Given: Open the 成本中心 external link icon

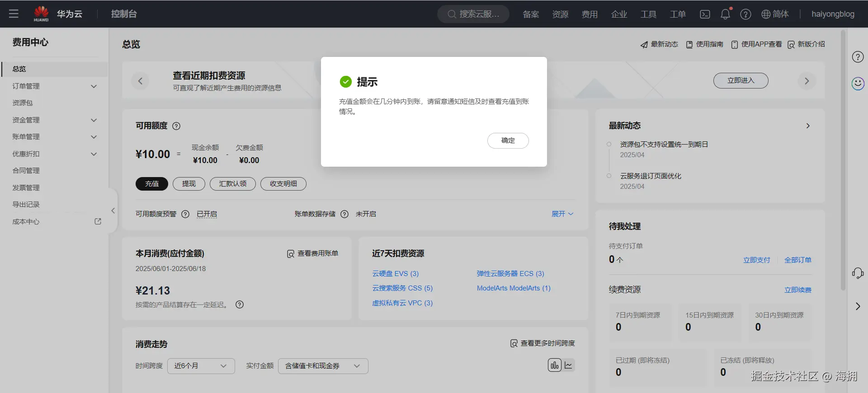Looking at the screenshot, I should click(98, 221).
